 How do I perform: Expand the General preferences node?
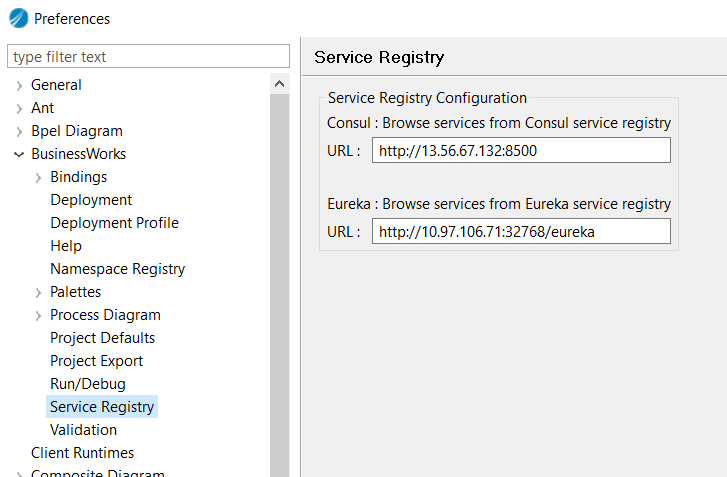(x=19, y=86)
